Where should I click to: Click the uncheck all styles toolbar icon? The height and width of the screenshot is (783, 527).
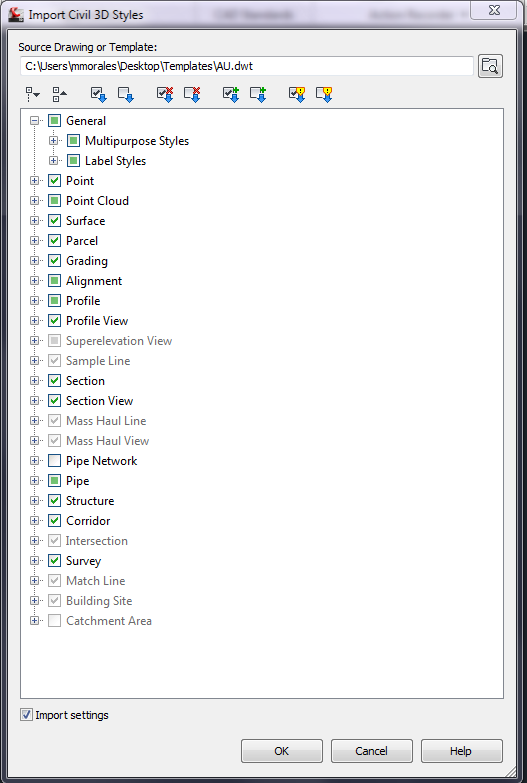click(x=125, y=94)
